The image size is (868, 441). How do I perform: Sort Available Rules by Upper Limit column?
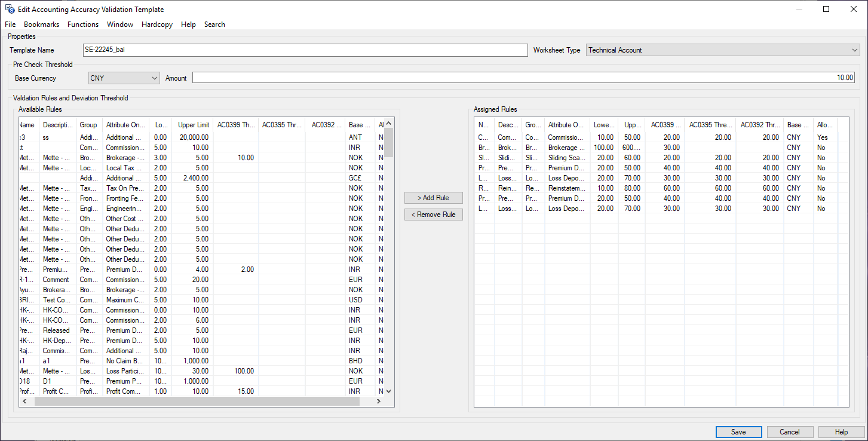[193, 125]
